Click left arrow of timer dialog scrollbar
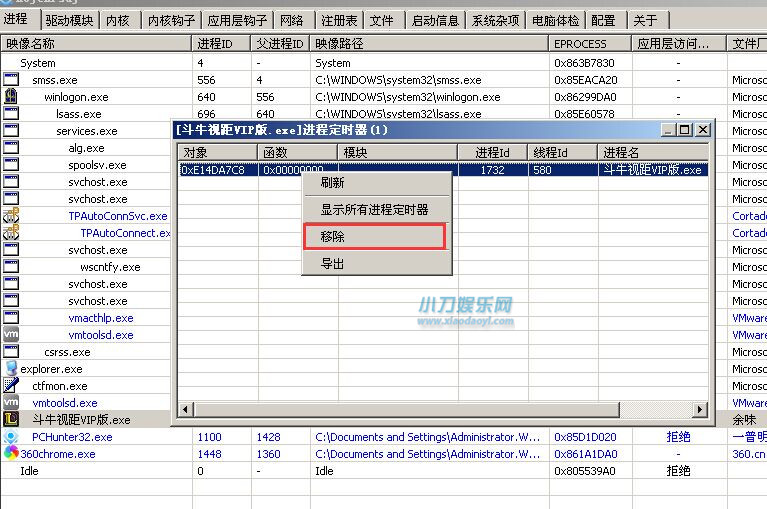The image size is (767, 509). click(x=185, y=409)
